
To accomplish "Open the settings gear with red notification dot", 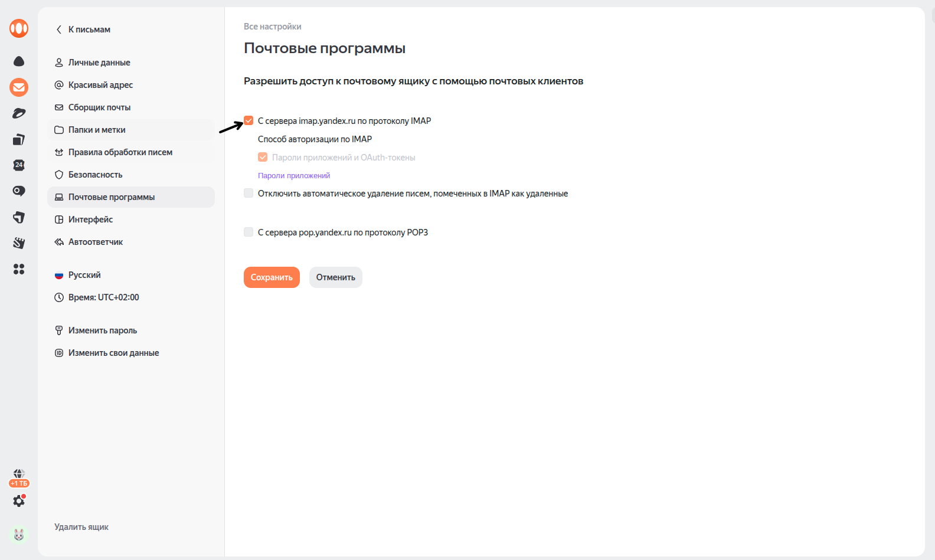I will pos(18,501).
